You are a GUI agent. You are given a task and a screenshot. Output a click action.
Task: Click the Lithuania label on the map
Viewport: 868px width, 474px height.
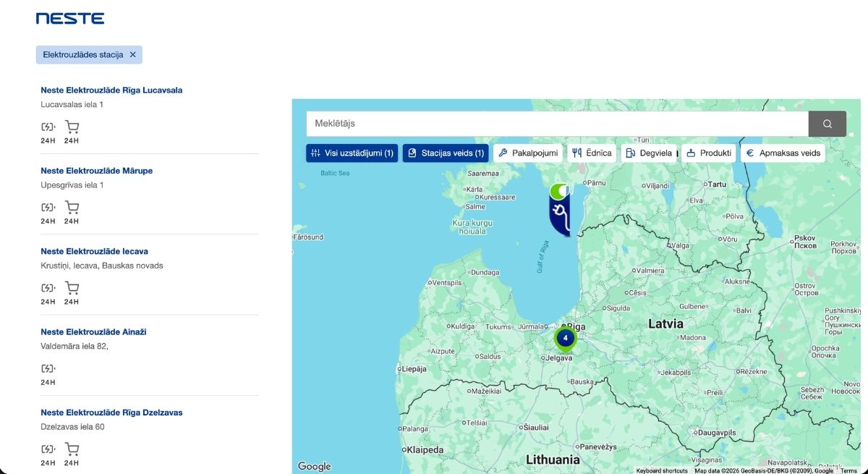click(553, 460)
